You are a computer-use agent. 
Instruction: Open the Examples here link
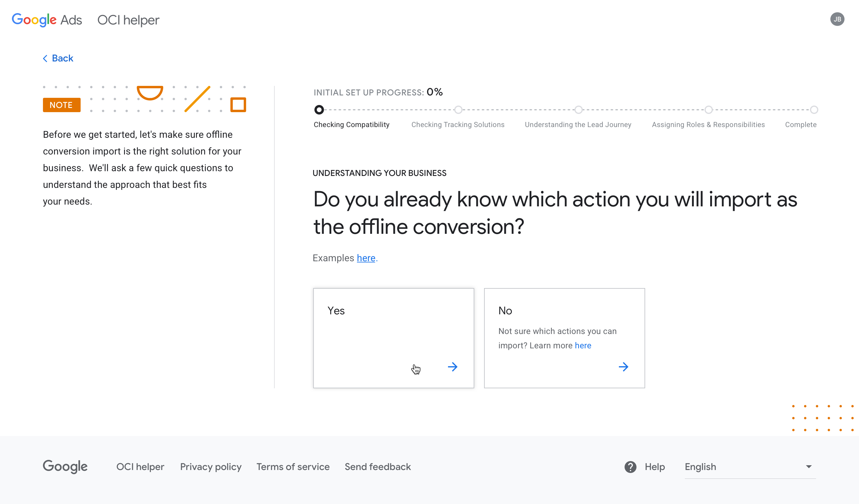click(366, 258)
